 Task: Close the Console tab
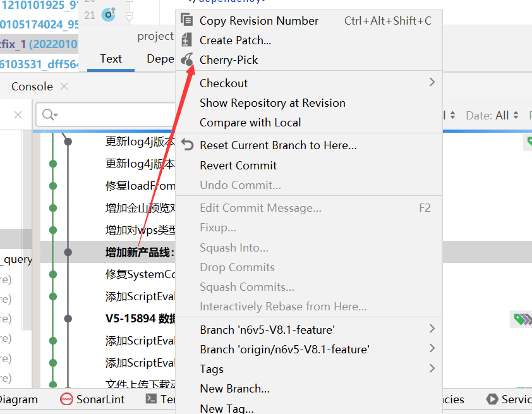click(64, 87)
